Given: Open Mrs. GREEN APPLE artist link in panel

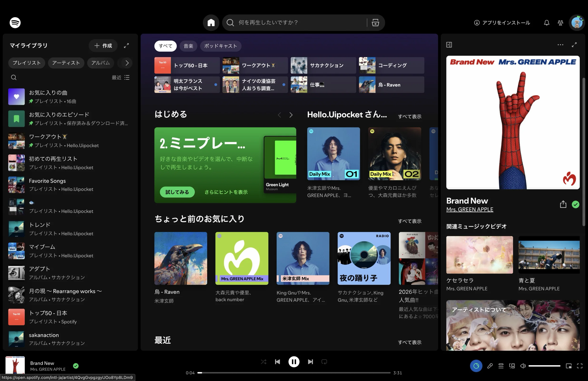Looking at the screenshot, I should (x=469, y=209).
